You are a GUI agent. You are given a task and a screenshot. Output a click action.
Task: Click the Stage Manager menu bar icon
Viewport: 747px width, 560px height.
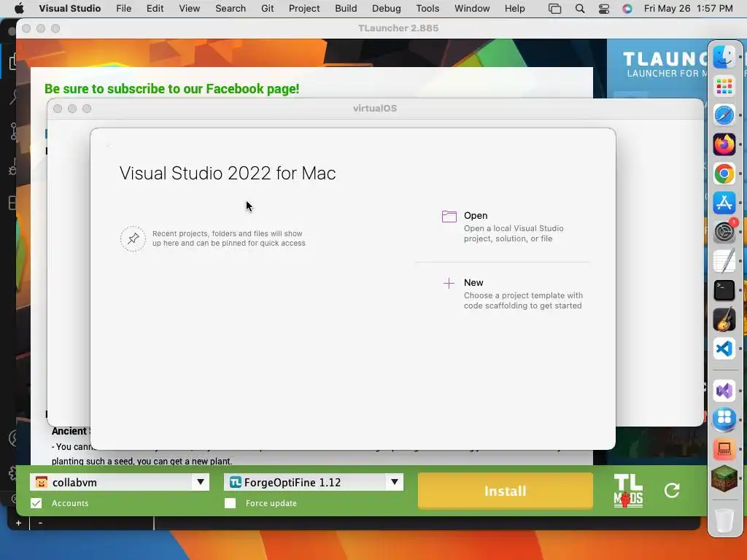554,9
